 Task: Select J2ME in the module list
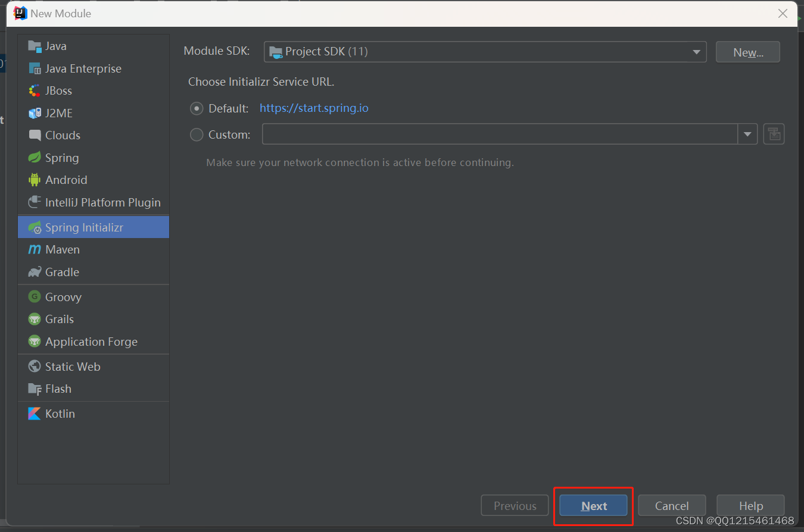pos(94,113)
